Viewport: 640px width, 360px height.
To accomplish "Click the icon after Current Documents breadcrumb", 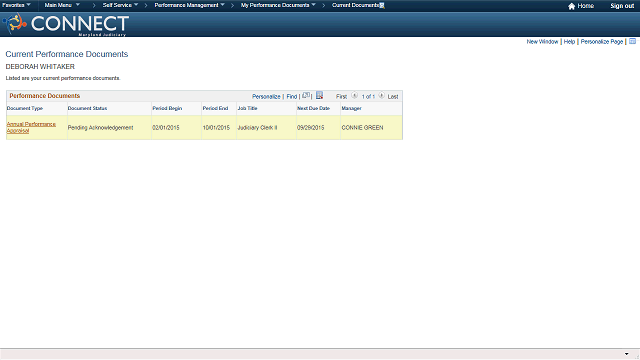I will coord(382,6).
